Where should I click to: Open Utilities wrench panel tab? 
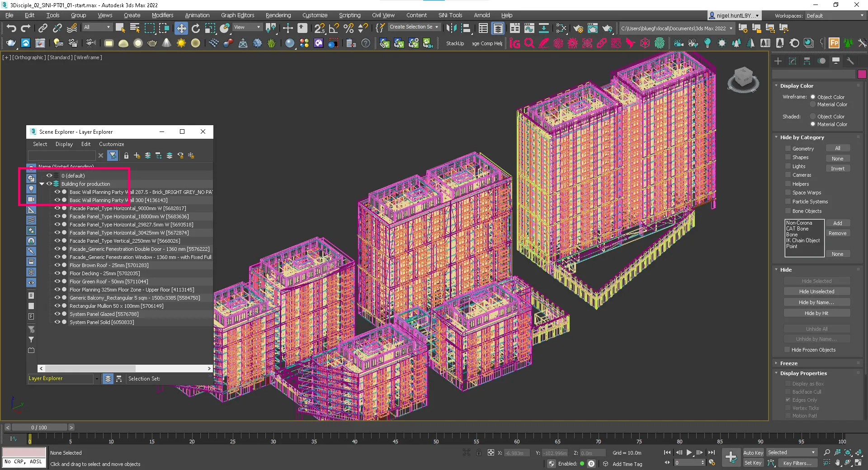[850, 61]
